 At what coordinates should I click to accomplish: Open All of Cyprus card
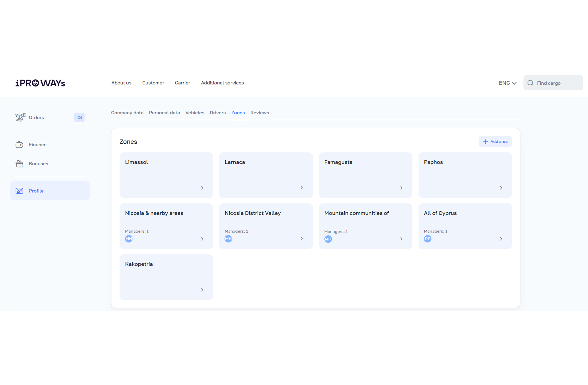465,226
